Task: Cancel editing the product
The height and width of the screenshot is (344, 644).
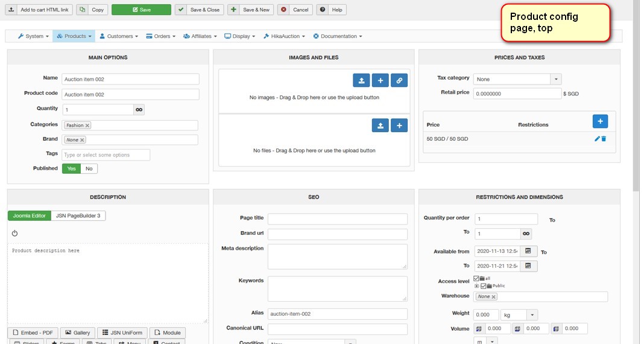Action: tap(295, 10)
